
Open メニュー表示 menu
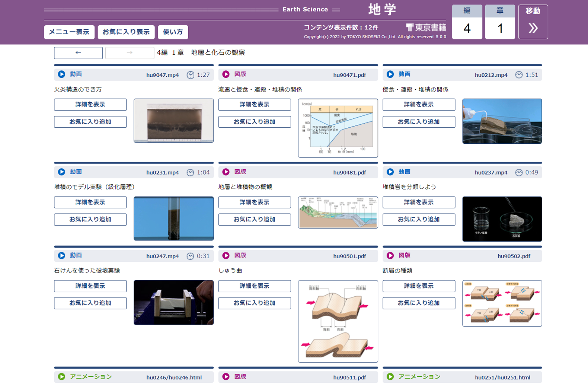pyautogui.click(x=69, y=32)
